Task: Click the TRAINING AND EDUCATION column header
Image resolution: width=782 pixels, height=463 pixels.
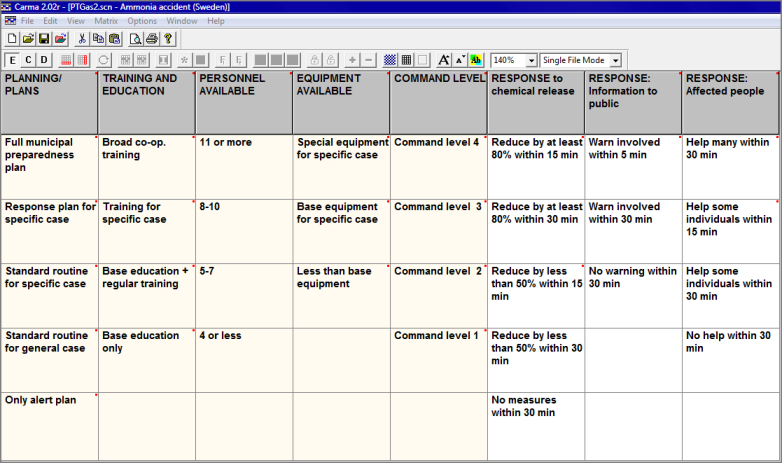Action: point(147,103)
